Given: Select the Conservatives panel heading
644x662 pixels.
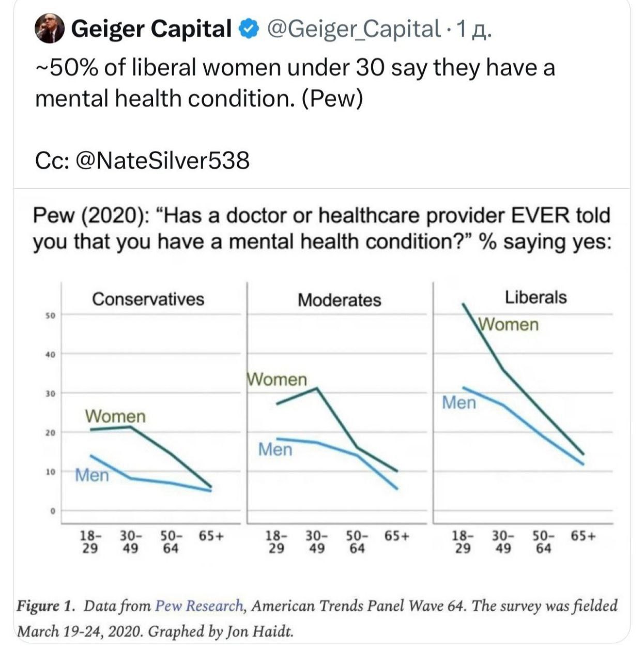Looking at the screenshot, I should (x=148, y=299).
